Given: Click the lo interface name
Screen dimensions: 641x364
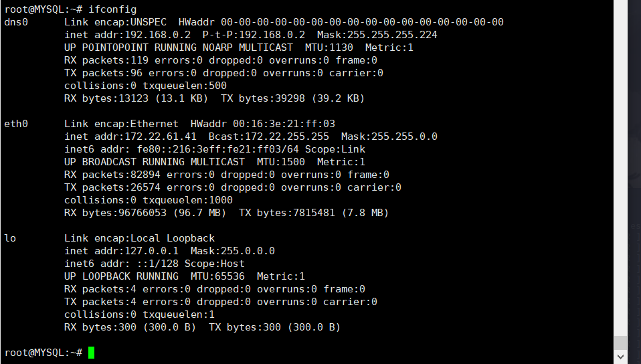Looking at the screenshot, I should coord(10,238).
